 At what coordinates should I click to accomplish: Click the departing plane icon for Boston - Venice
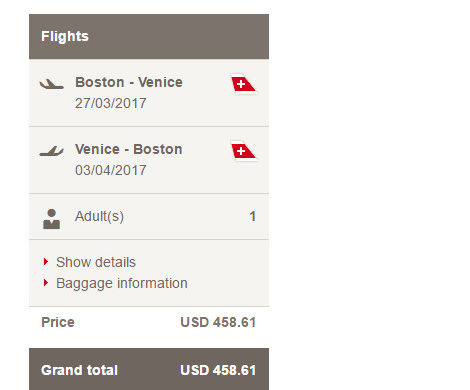pos(51,84)
